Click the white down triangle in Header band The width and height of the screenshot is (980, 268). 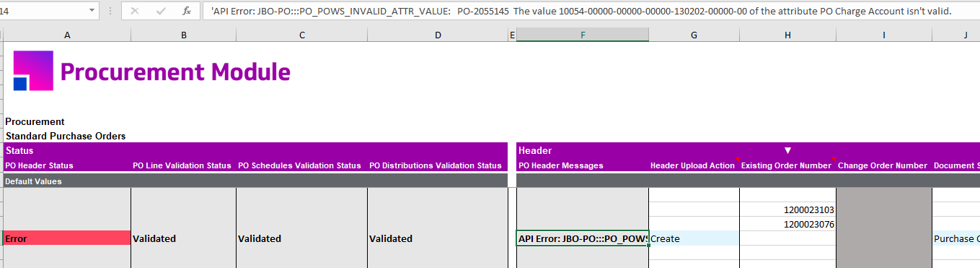787,151
